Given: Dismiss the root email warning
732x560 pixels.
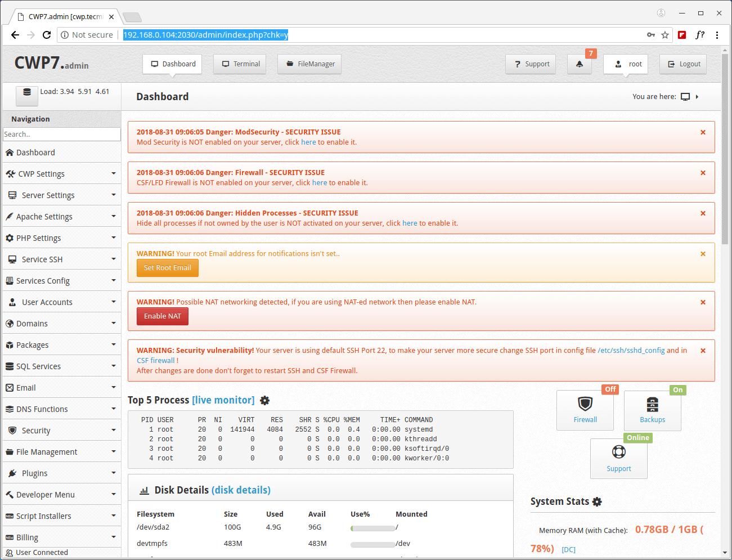Looking at the screenshot, I should [x=703, y=254].
